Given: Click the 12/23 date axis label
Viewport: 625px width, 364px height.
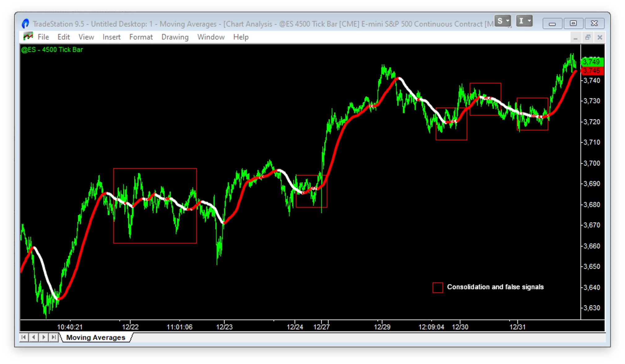Looking at the screenshot, I should 224,327.
